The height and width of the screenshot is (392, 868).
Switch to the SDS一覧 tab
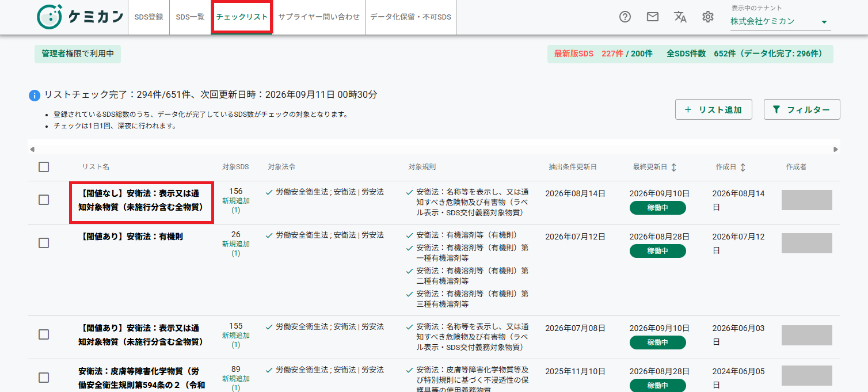(x=190, y=17)
